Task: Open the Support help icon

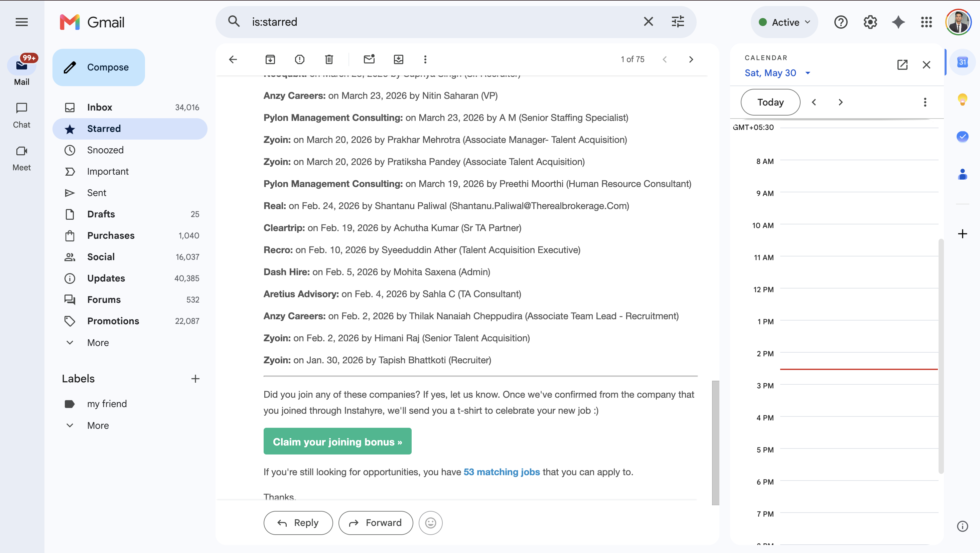Action: coord(841,22)
